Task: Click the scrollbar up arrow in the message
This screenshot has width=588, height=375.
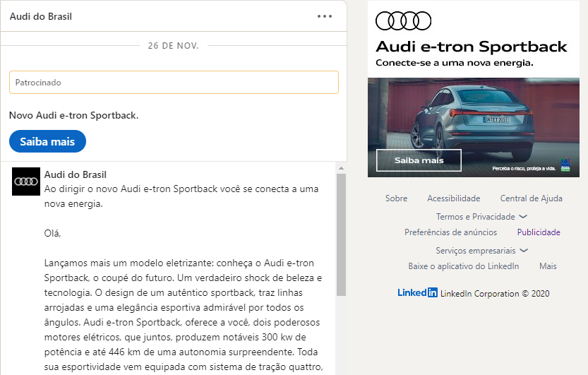Action: [341, 168]
